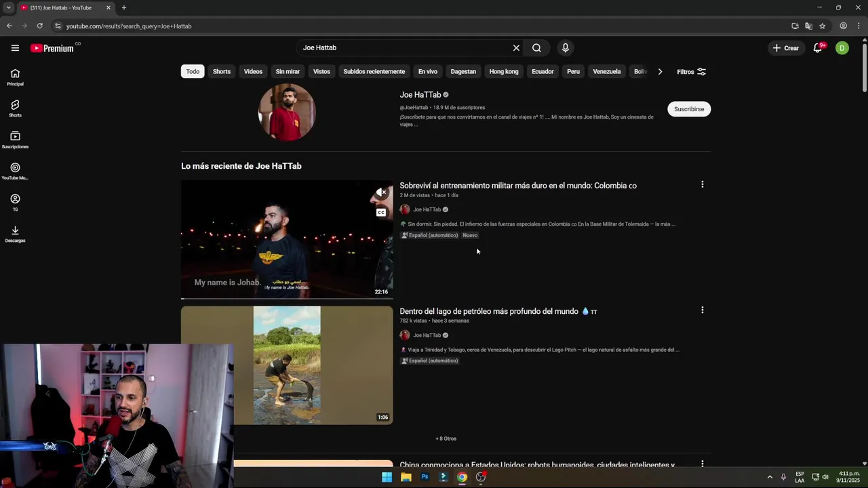Open the Joe HaTTab channel name link
The height and width of the screenshot is (488, 868).
click(x=420, y=95)
